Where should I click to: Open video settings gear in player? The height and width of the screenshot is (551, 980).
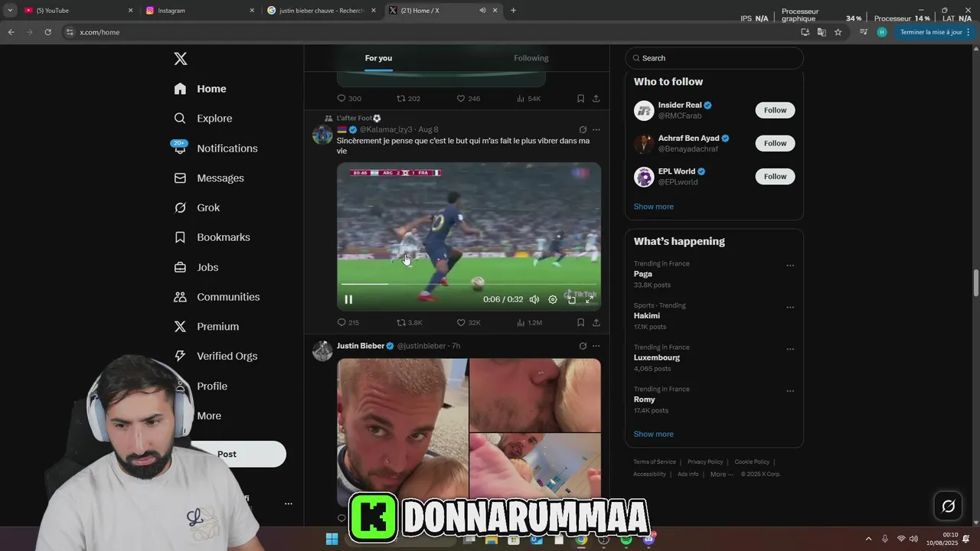(553, 299)
